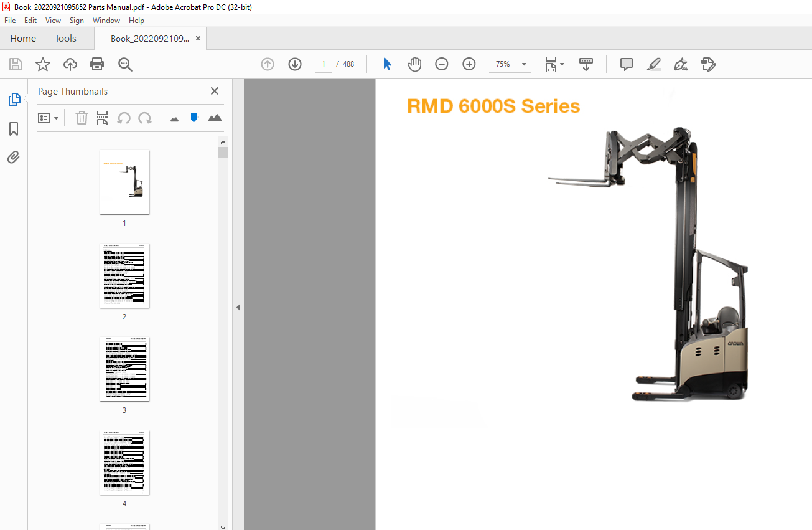
Task: Reduce thumbnail size with small mountain icon
Action: click(174, 118)
